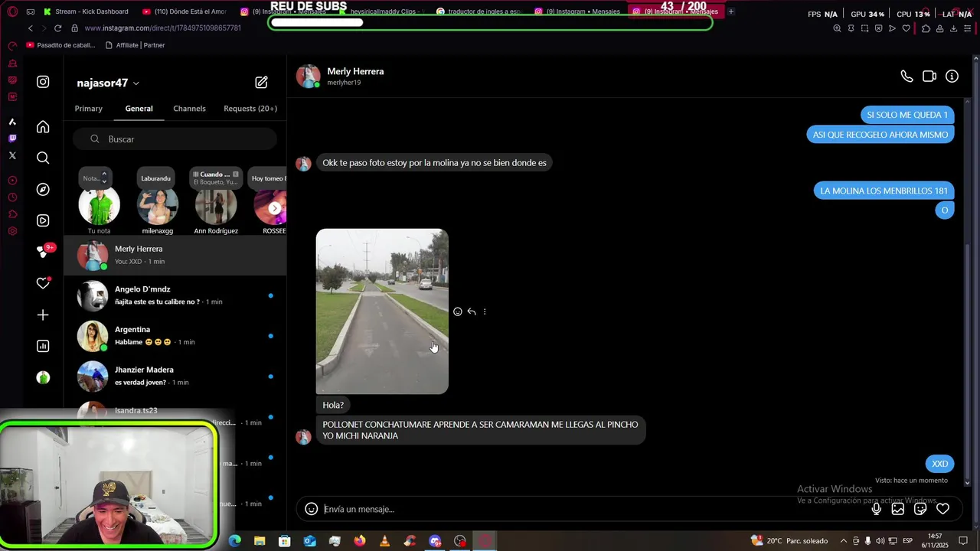Viewport: 980px width, 551px height.
Task: Click the Instagram logo in sidebar
Action: click(43, 82)
